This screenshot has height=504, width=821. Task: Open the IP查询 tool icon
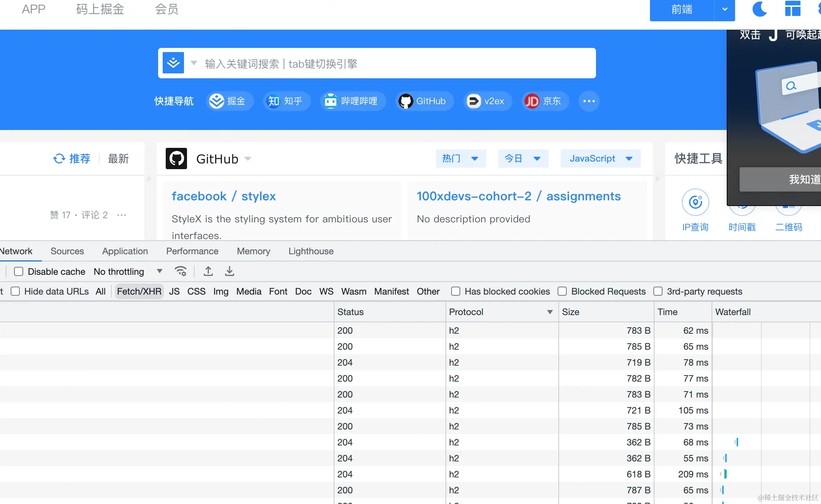click(x=695, y=202)
